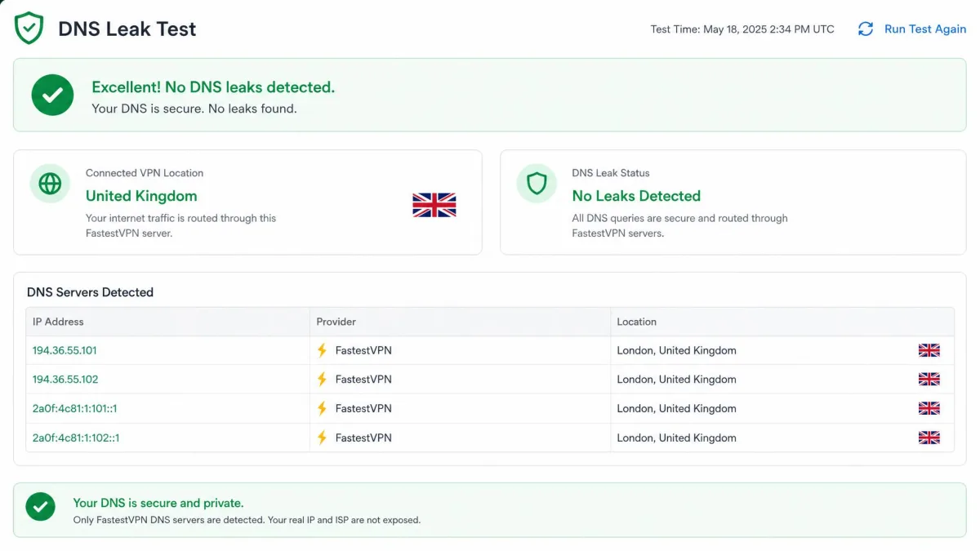This screenshot has width=980, height=551.
Task: Click the UK flag in the 194.36.55.102 row
Action: pyautogui.click(x=929, y=380)
